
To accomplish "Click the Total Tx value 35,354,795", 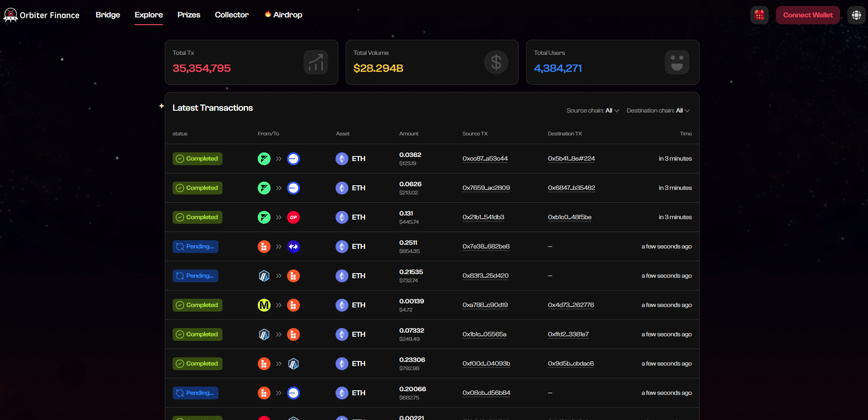I will tap(201, 68).
